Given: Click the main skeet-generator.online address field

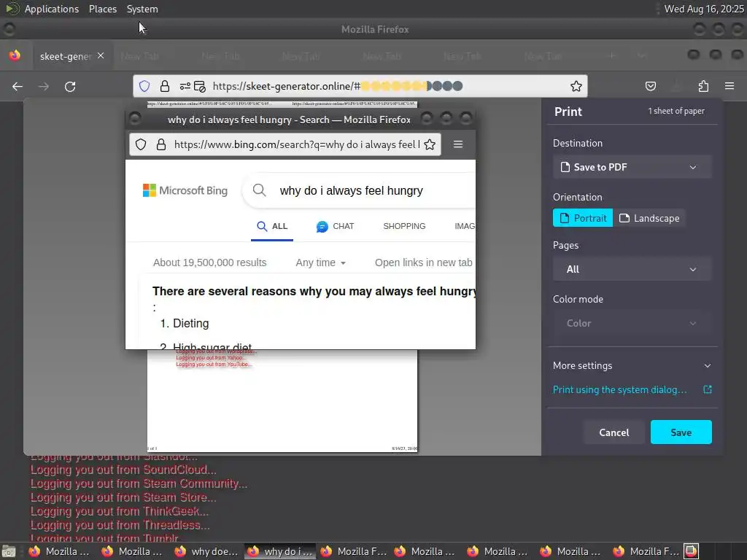Looking at the screenshot, I should pos(360,86).
